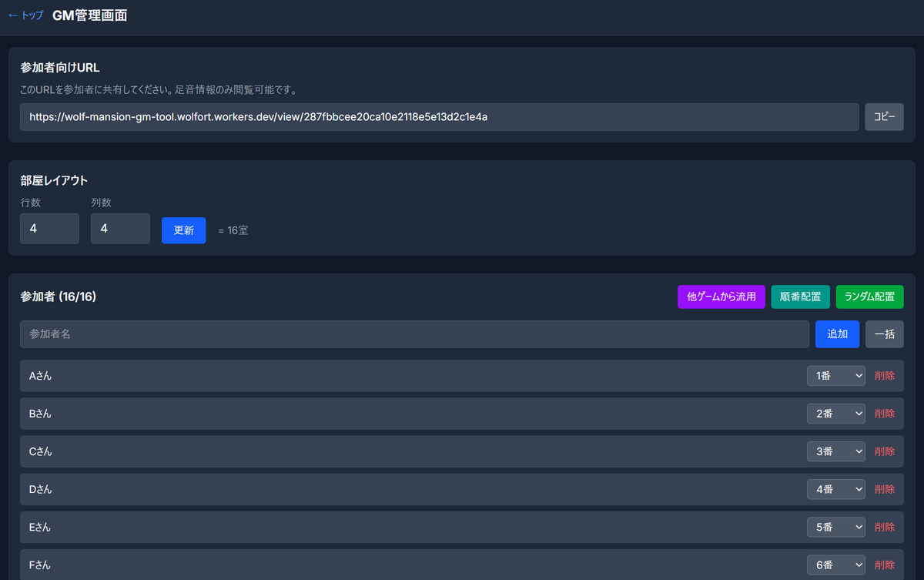This screenshot has width=924, height=580.
Task: Click the participant URL text field
Action: [x=440, y=117]
